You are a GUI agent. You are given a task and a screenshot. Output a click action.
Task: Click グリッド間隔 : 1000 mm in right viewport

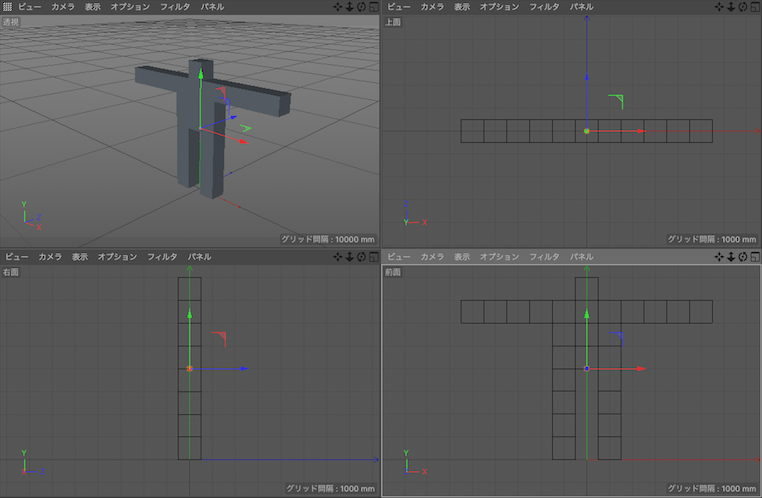pos(330,488)
